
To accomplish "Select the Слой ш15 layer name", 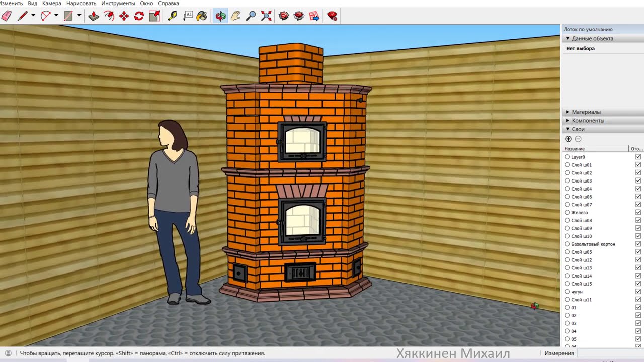I will click(x=581, y=284).
